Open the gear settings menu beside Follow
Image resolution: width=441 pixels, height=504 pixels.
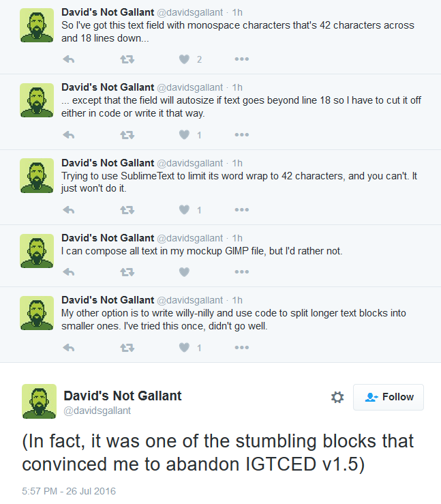[337, 398]
